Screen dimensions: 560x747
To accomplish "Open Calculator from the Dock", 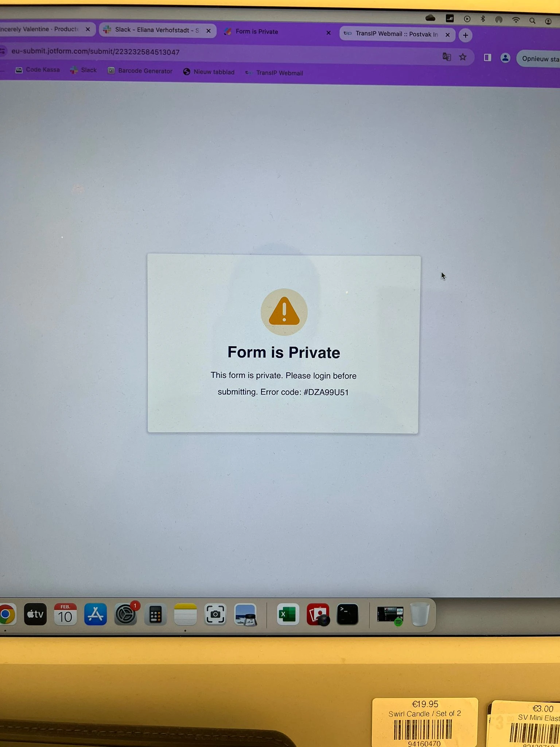I will click(156, 615).
